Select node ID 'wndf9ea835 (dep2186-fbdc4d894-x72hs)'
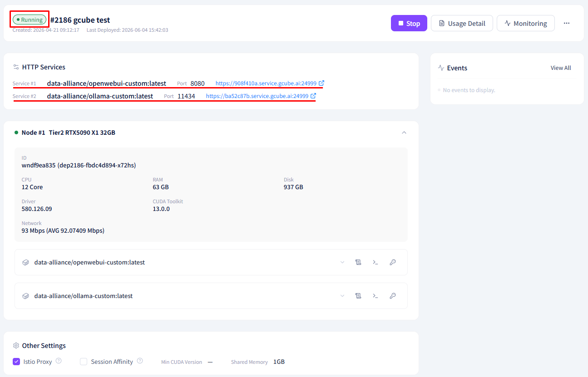Viewport: 588px width, 377px height. pos(79,165)
